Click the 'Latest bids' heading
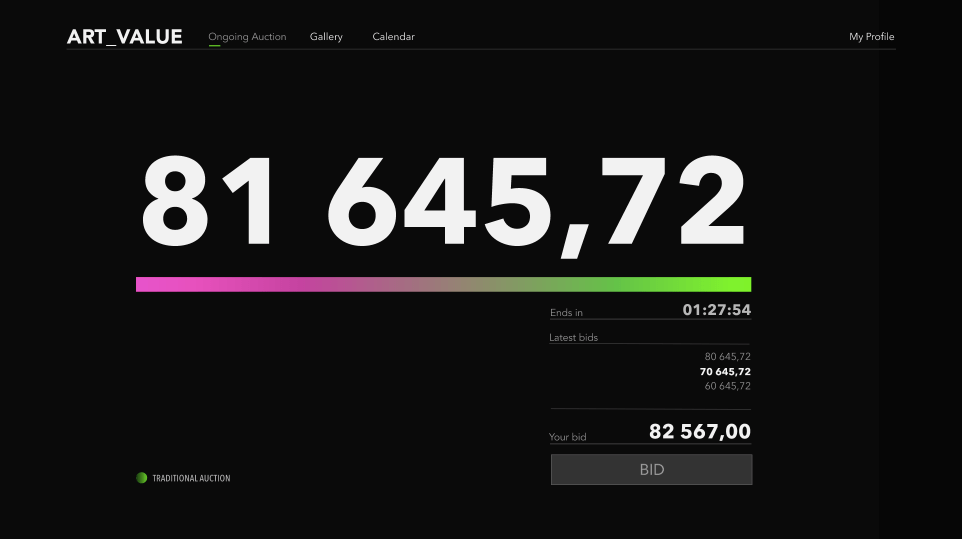The width and height of the screenshot is (962, 539). [573, 338]
